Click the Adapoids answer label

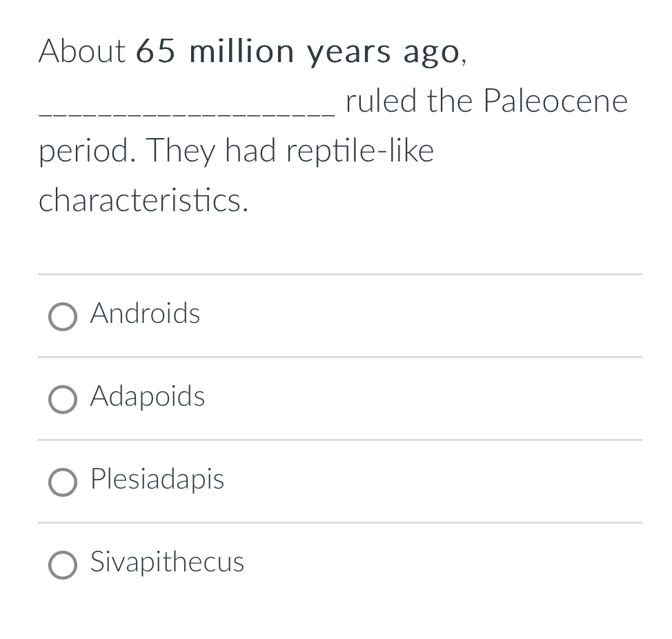pos(146,397)
